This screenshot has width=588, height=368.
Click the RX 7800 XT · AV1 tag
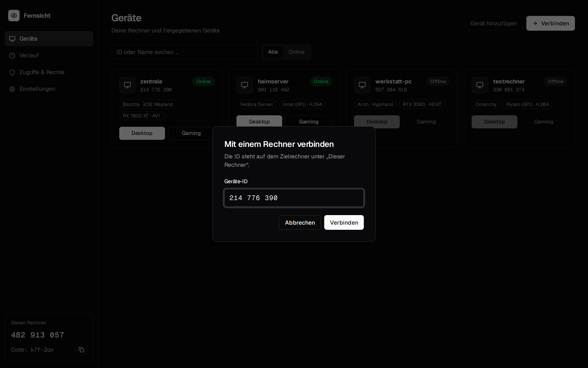[142, 116]
